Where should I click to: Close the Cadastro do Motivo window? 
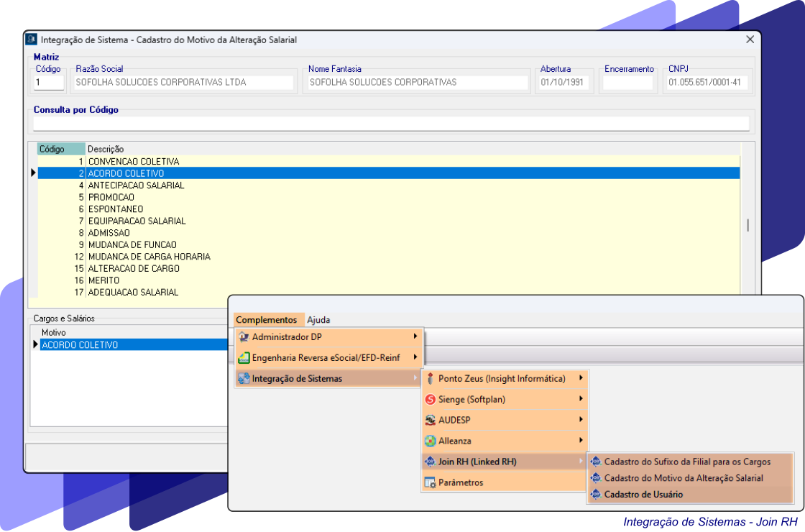750,40
